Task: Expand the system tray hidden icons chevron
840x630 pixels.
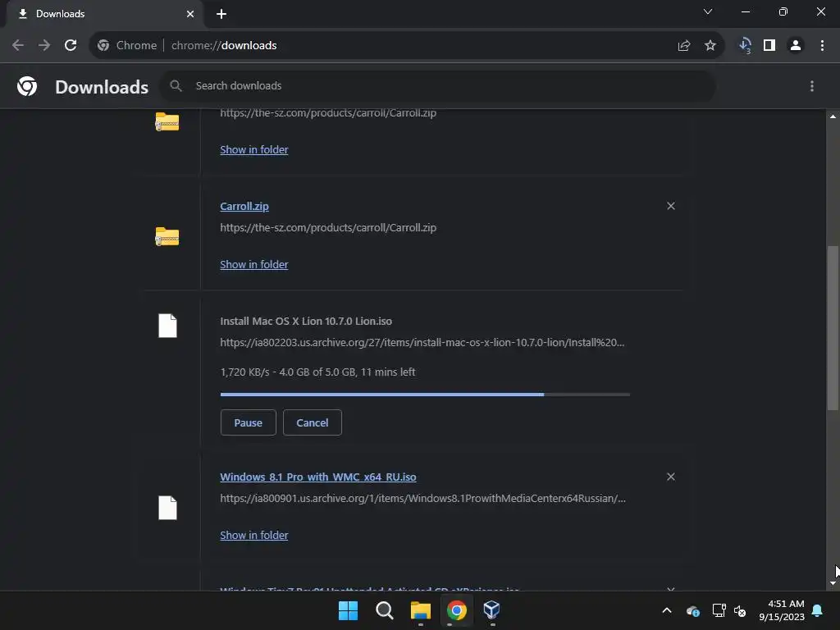Action: point(667,610)
